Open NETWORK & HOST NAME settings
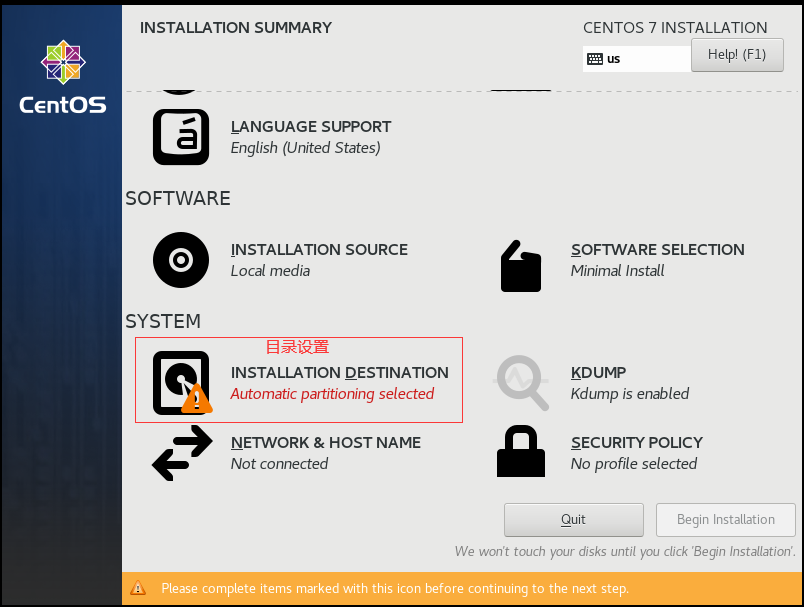804x607 pixels. pyautogui.click(x=326, y=442)
